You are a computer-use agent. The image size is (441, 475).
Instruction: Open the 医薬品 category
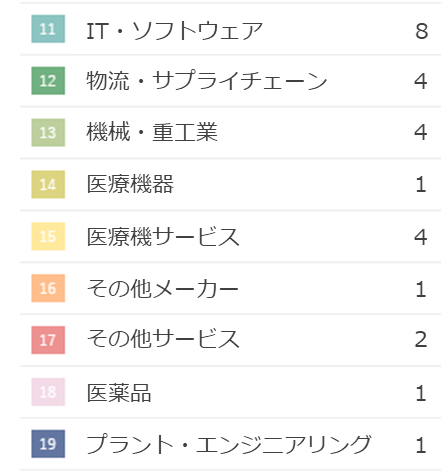(x=119, y=393)
